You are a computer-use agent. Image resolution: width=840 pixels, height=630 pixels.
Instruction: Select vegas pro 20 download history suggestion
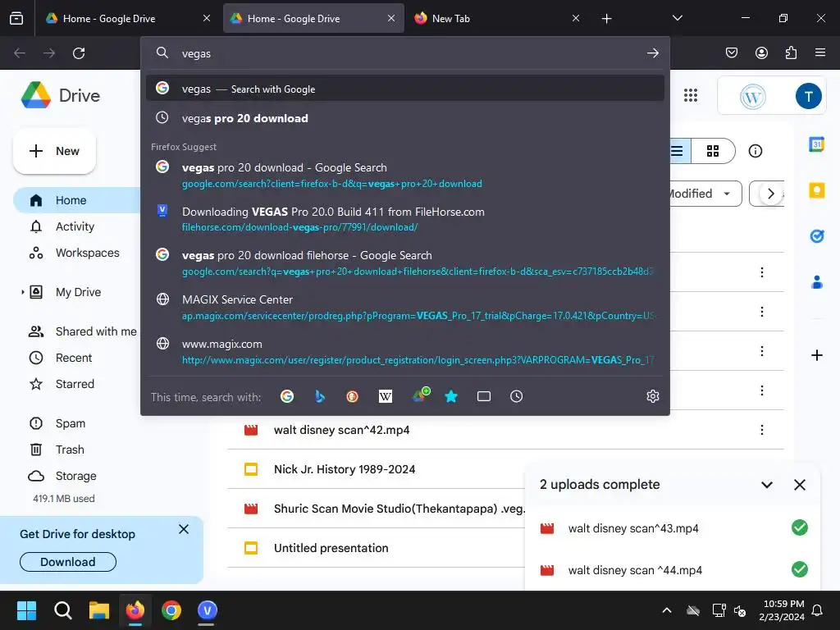click(x=405, y=118)
